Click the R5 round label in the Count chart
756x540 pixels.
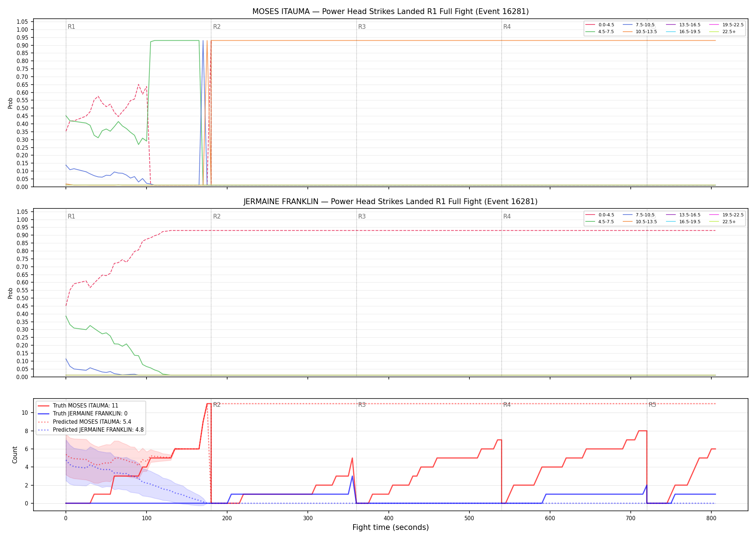click(x=652, y=405)
